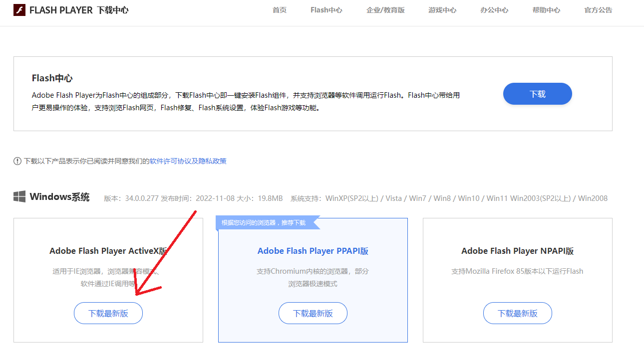Click the Adobe Flash Player PPAPI版 title
The image size is (644, 355).
pos(313,251)
